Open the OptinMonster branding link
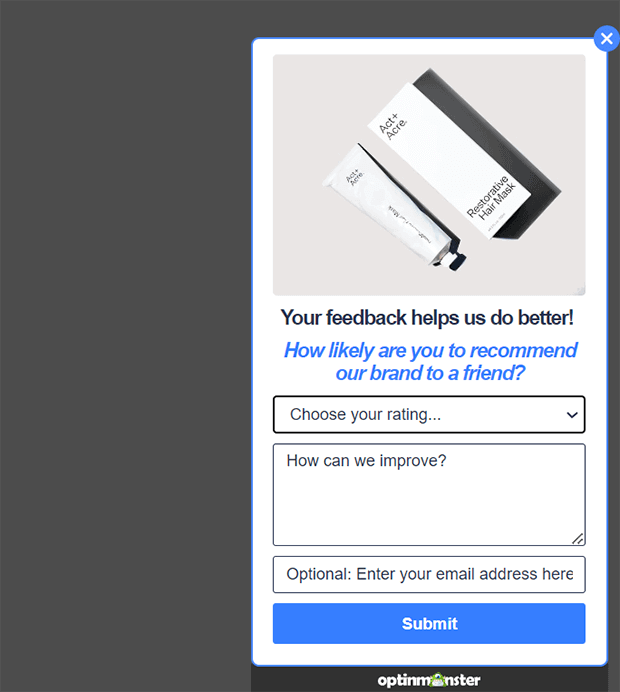The height and width of the screenshot is (692, 620). click(429, 680)
